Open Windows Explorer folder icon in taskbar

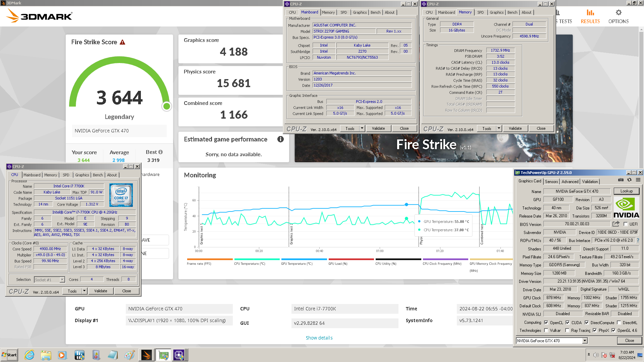(x=46, y=355)
